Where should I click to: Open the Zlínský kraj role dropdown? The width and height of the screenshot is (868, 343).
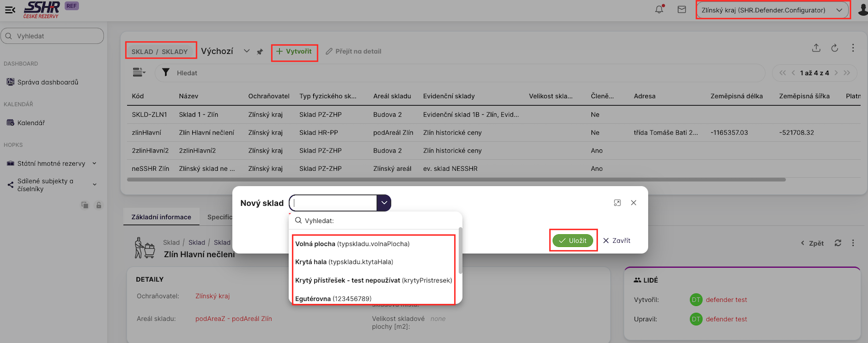(x=772, y=10)
